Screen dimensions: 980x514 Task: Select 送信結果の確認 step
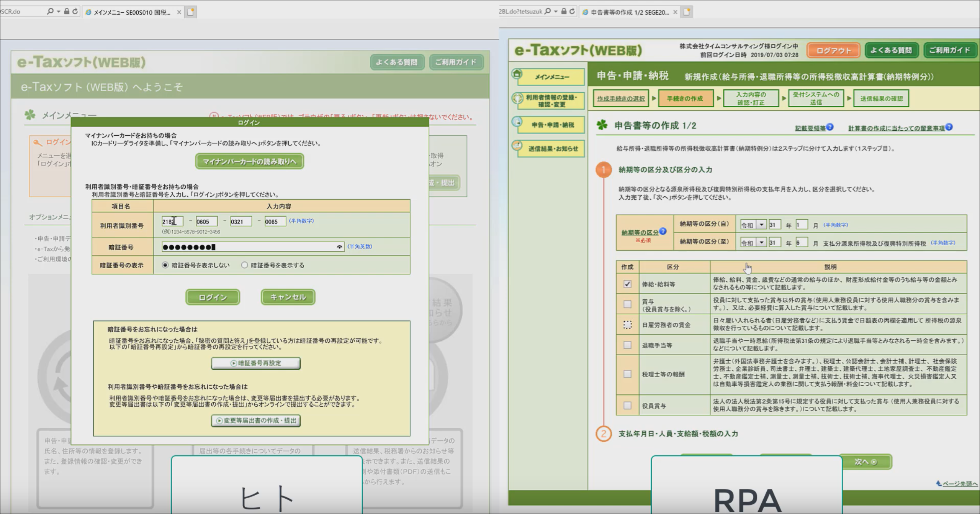click(881, 99)
